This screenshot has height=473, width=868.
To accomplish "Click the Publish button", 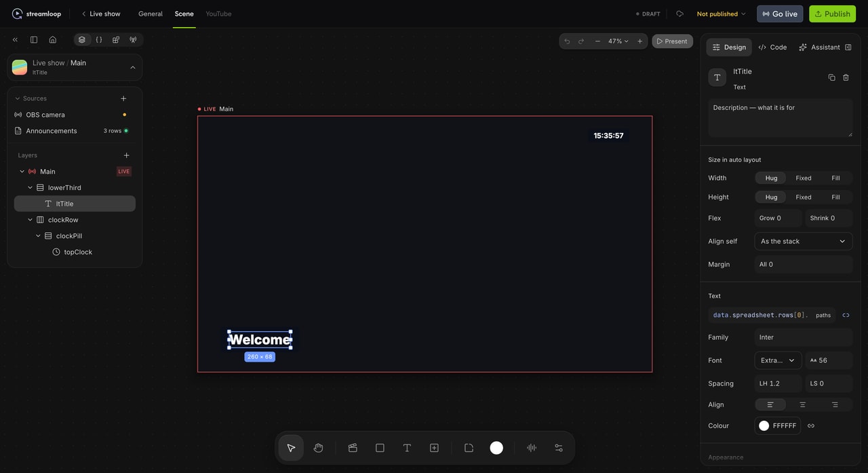I will coord(832,14).
